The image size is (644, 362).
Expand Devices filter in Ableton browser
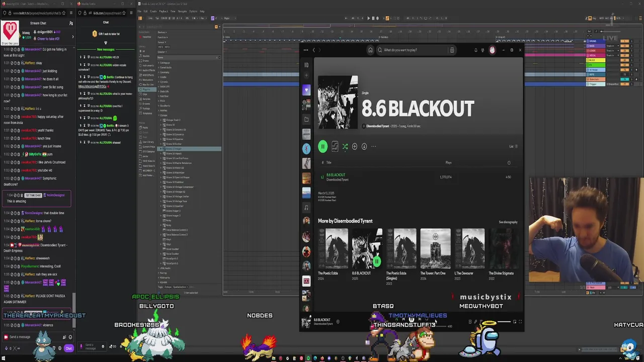click(162, 32)
